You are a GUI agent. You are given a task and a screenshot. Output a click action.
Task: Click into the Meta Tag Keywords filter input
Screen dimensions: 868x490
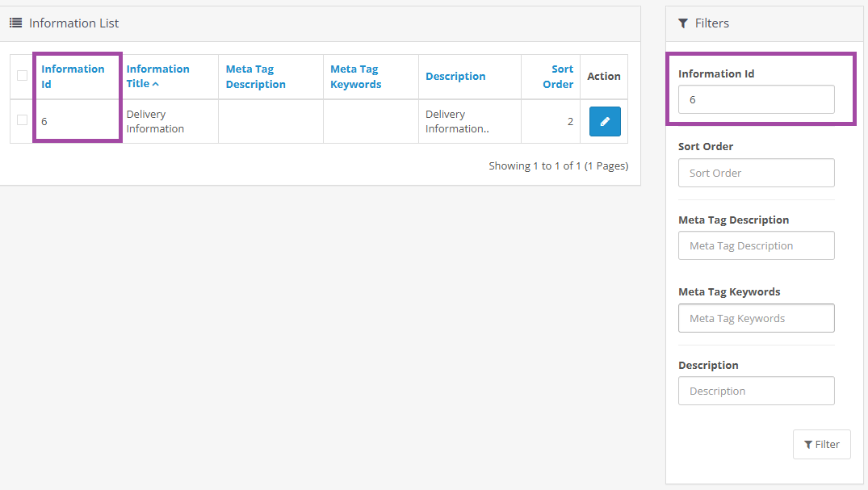(x=756, y=318)
